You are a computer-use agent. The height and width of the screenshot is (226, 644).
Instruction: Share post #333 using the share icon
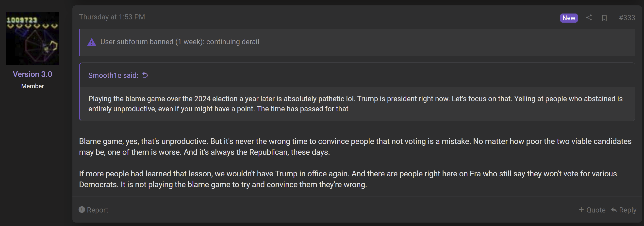[x=589, y=18]
